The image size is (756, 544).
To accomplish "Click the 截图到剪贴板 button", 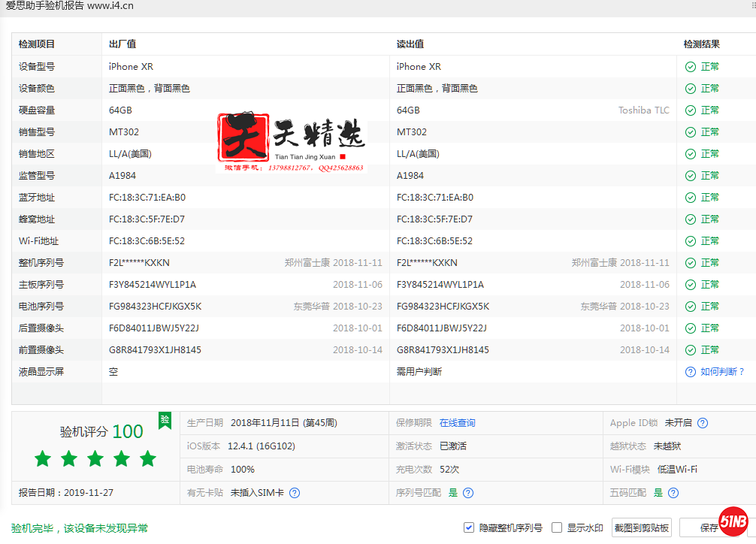I will click(x=641, y=527).
